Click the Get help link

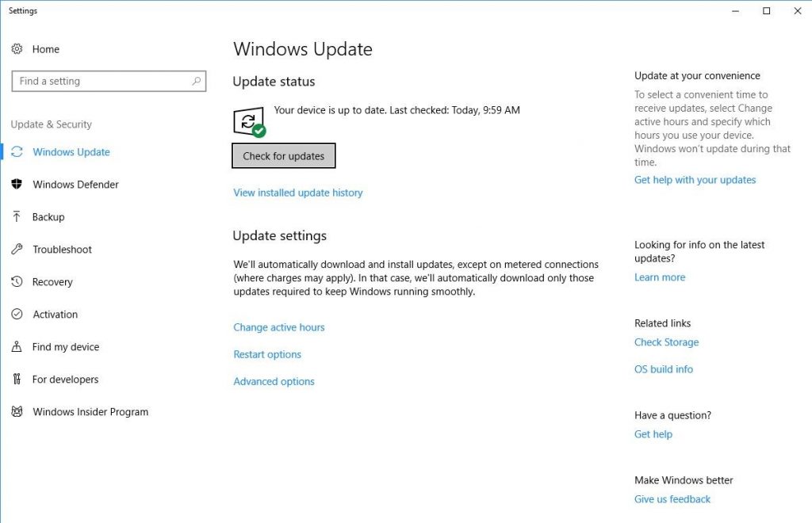653,434
